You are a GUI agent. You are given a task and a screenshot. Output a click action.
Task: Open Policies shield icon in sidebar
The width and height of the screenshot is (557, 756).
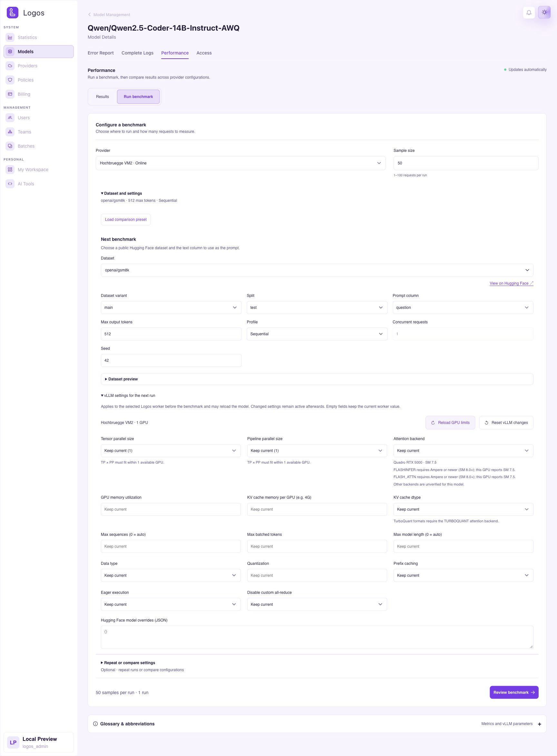(x=10, y=80)
